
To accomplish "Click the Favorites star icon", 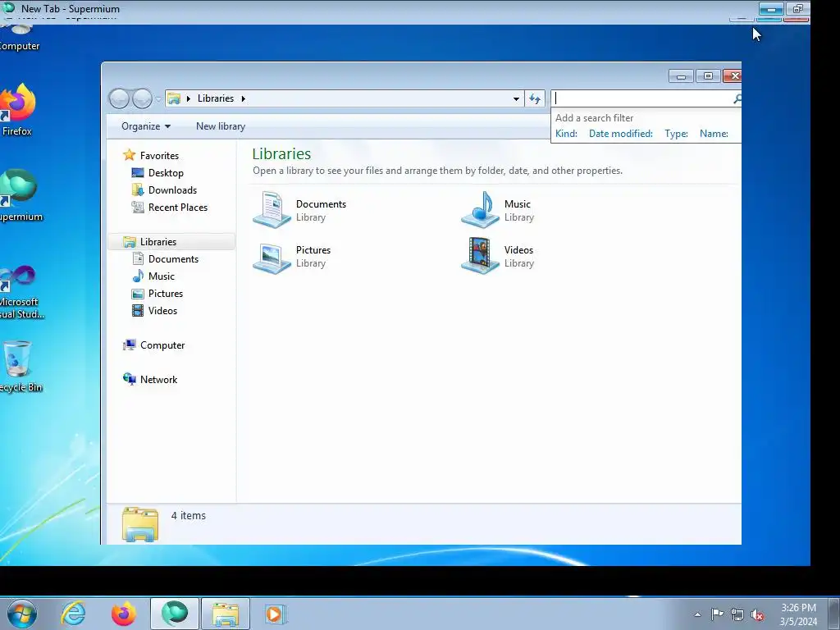I will pyautogui.click(x=129, y=155).
